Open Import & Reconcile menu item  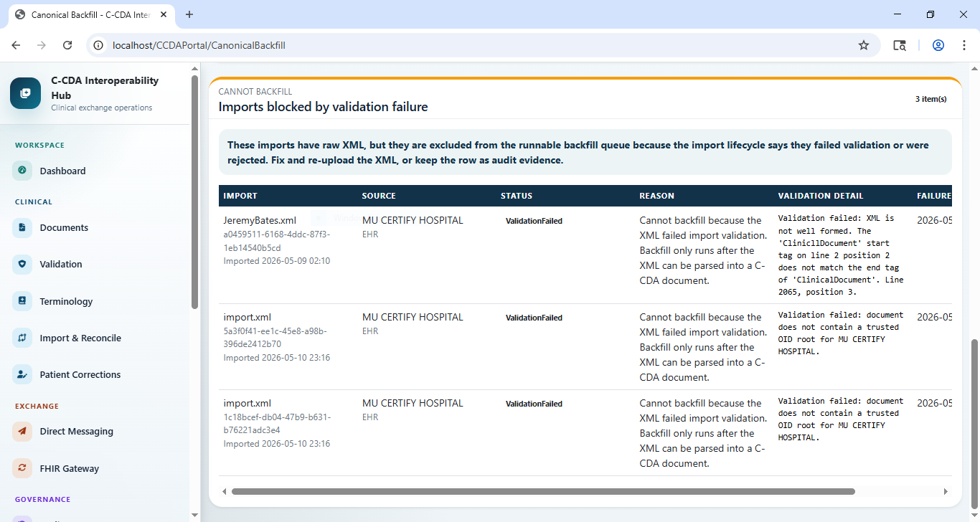click(96, 338)
